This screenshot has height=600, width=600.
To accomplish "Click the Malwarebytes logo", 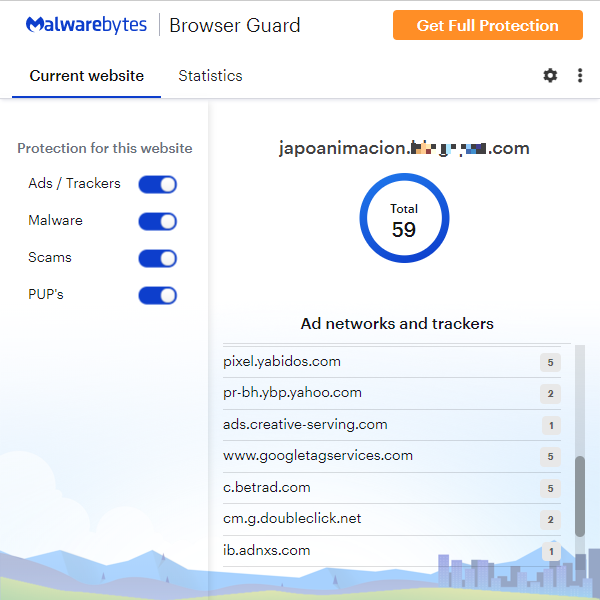I will click(86, 25).
